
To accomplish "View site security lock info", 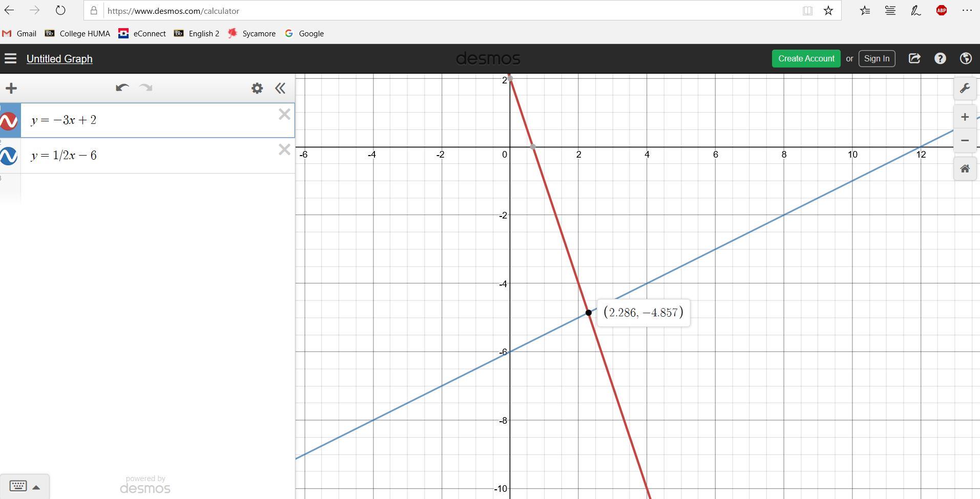I will (94, 11).
